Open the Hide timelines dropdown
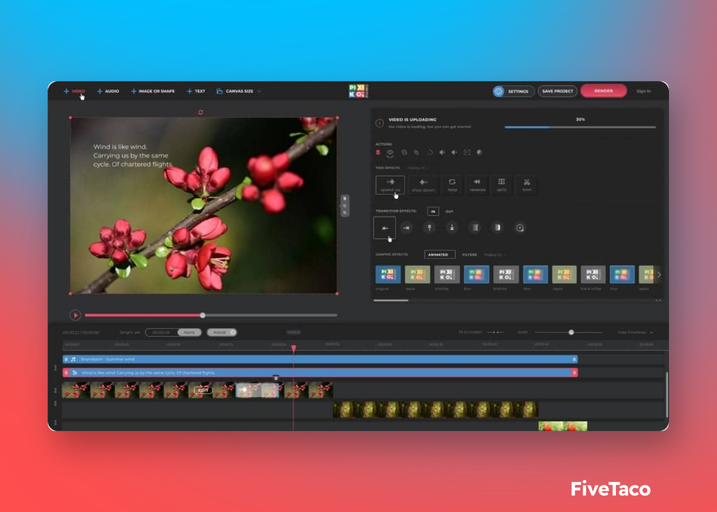The height and width of the screenshot is (512, 717). pyautogui.click(x=636, y=332)
